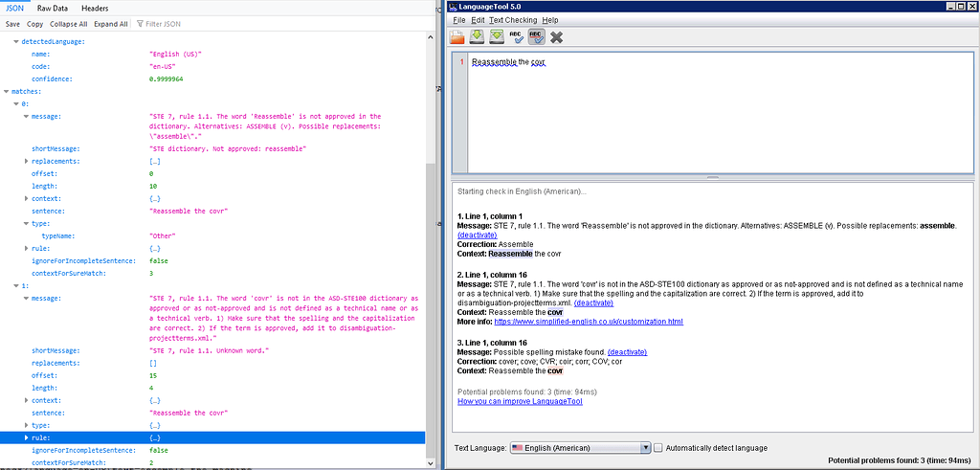Select shortMessage "STE dictionary. Not approved: reassemble"
This screenshot has width=980, height=470.
click(228, 148)
